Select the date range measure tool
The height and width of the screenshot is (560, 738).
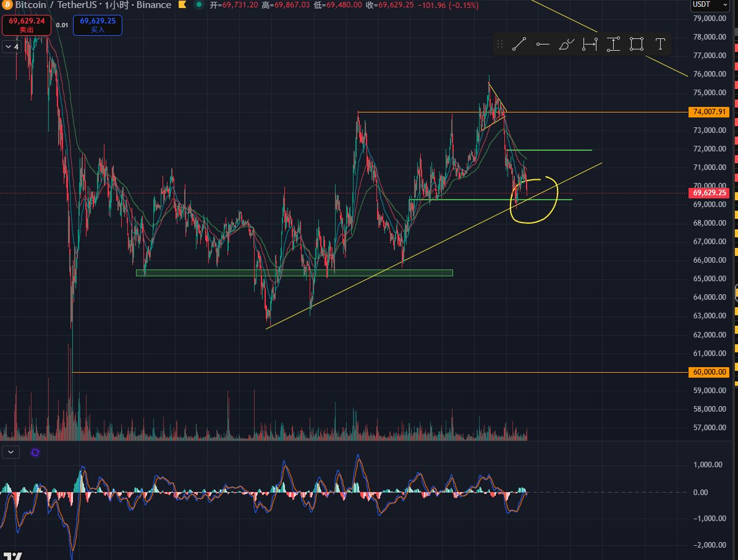click(590, 45)
